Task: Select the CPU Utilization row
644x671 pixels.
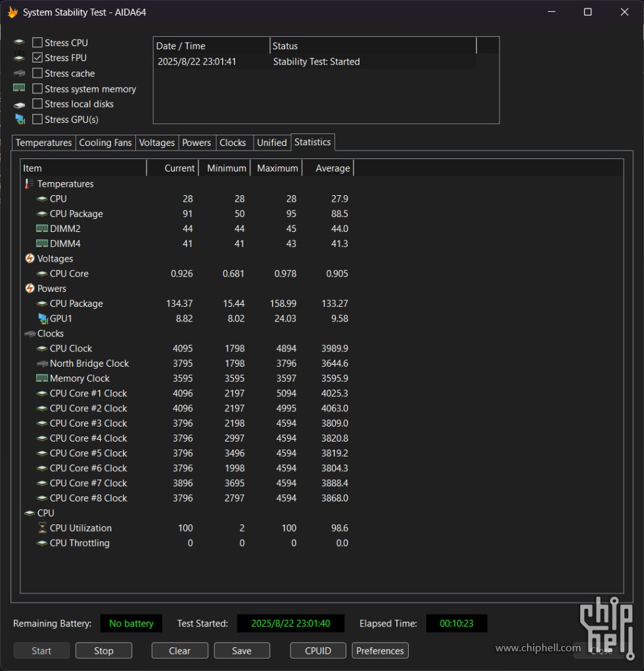Action: 186,528
